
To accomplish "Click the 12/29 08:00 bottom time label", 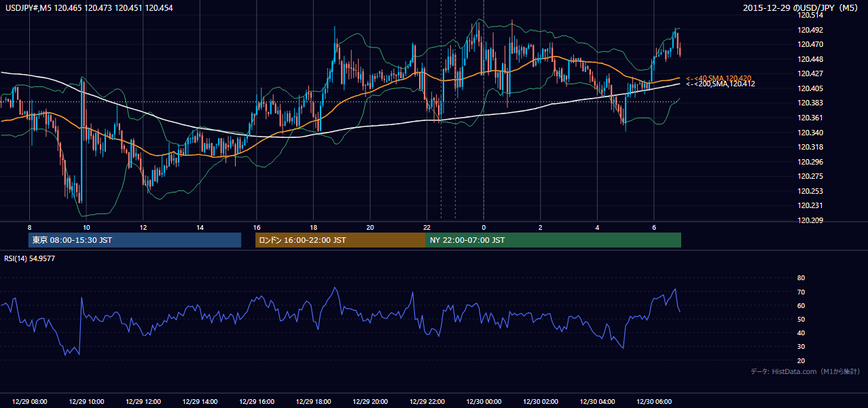I will point(29,402).
